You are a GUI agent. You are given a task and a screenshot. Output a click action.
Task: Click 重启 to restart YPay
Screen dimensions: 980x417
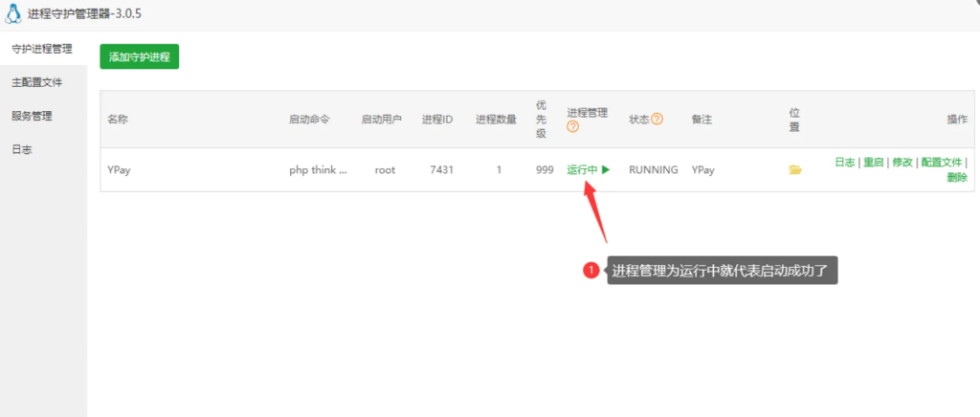click(874, 163)
